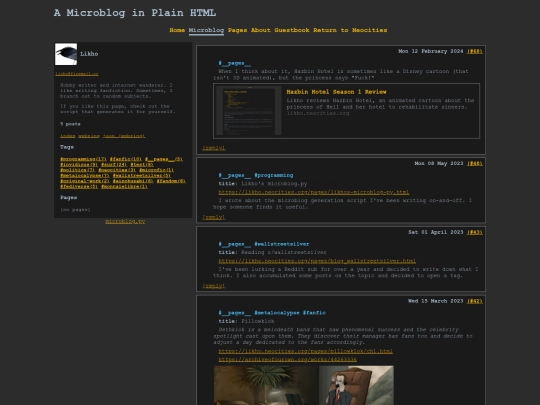540x405 pixels.
Task: Open Hazbin Hotel Season 1 Review title link
Action: tap(336, 92)
